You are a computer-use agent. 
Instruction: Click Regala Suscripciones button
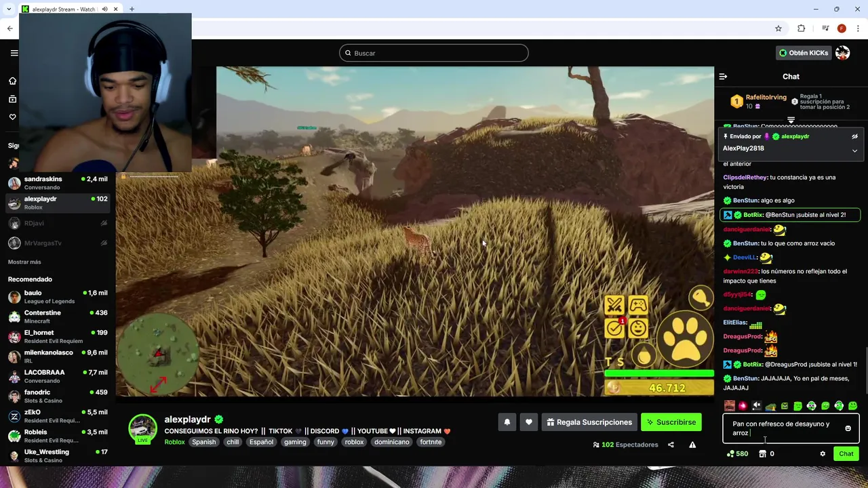(589, 422)
